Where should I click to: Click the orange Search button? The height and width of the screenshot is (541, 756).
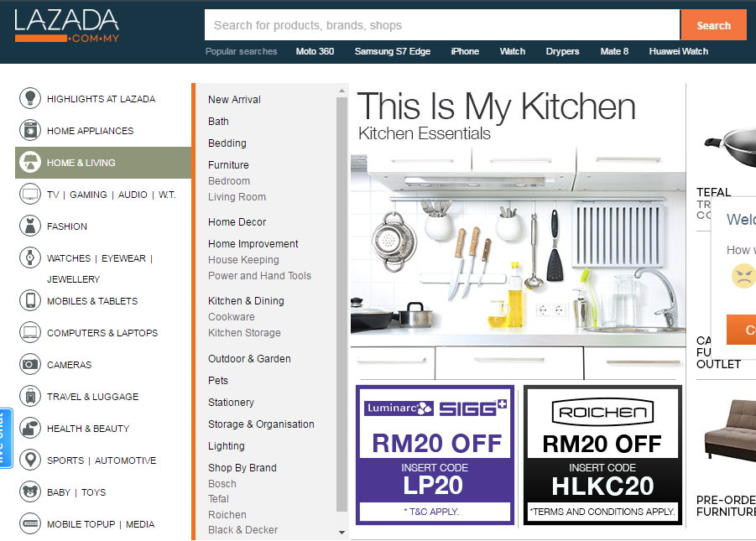(x=713, y=25)
